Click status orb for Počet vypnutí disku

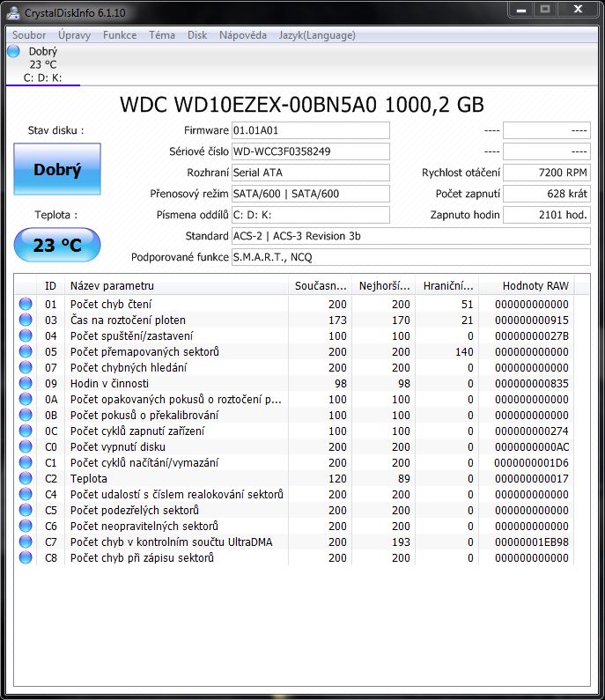(26, 446)
